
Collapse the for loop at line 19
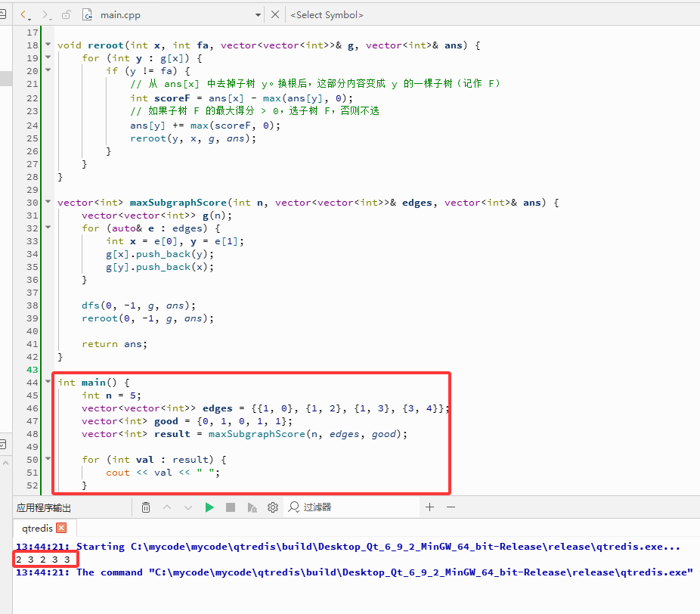(x=48, y=57)
